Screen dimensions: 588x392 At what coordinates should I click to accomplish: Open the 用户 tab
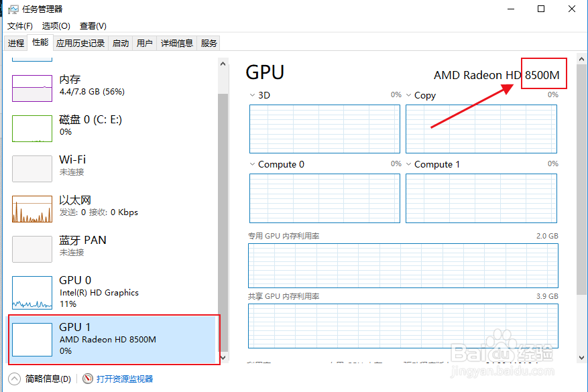144,43
